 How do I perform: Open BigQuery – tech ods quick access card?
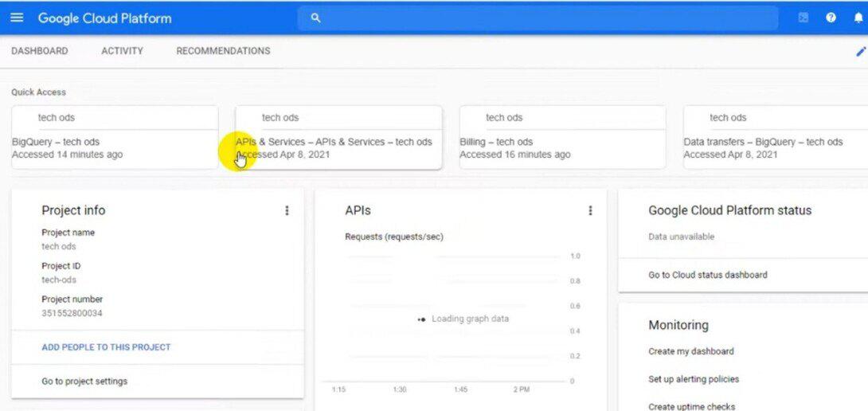tap(115, 137)
